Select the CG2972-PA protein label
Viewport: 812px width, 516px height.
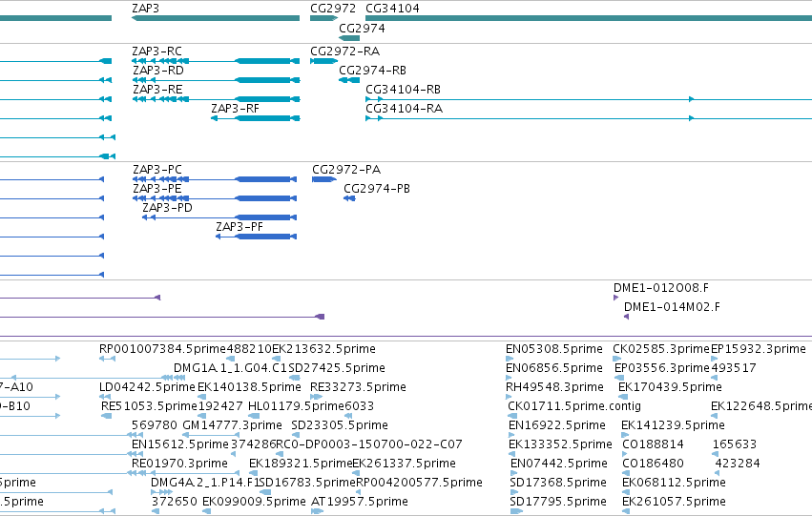pos(346,170)
